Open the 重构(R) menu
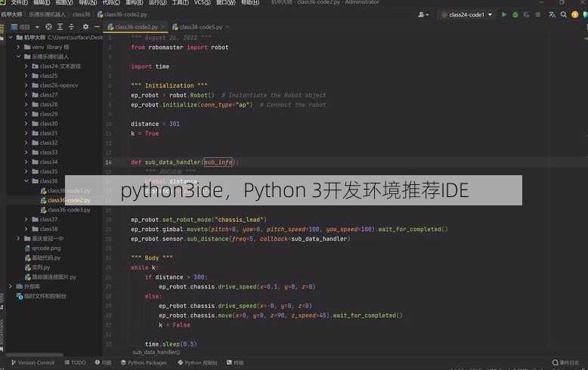This screenshot has width=588, height=370. (134, 2)
